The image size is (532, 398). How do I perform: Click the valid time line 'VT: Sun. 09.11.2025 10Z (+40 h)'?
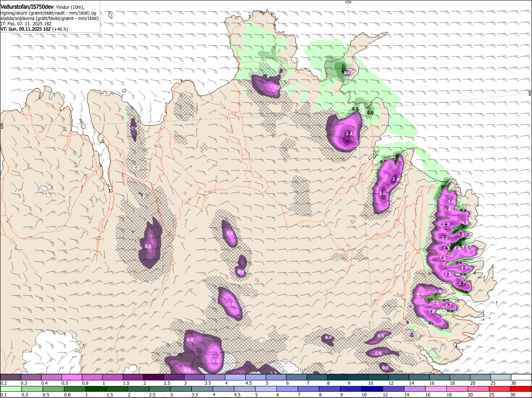(34, 29)
